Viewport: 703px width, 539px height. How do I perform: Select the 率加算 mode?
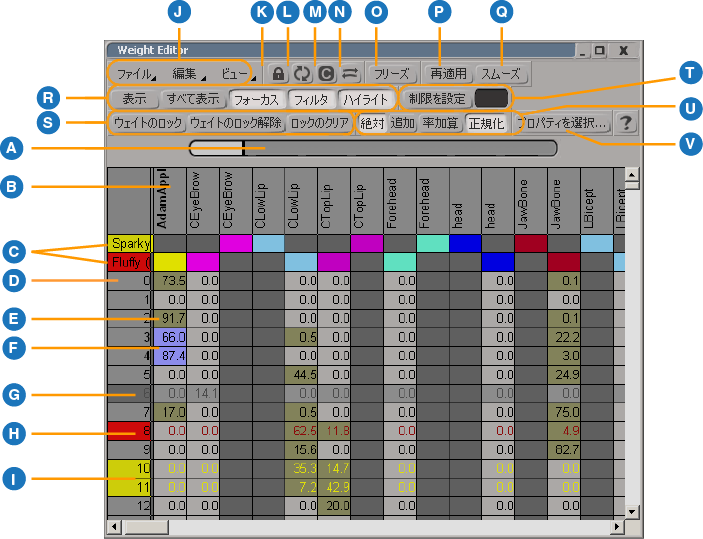pyautogui.click(x=440, y=123)
